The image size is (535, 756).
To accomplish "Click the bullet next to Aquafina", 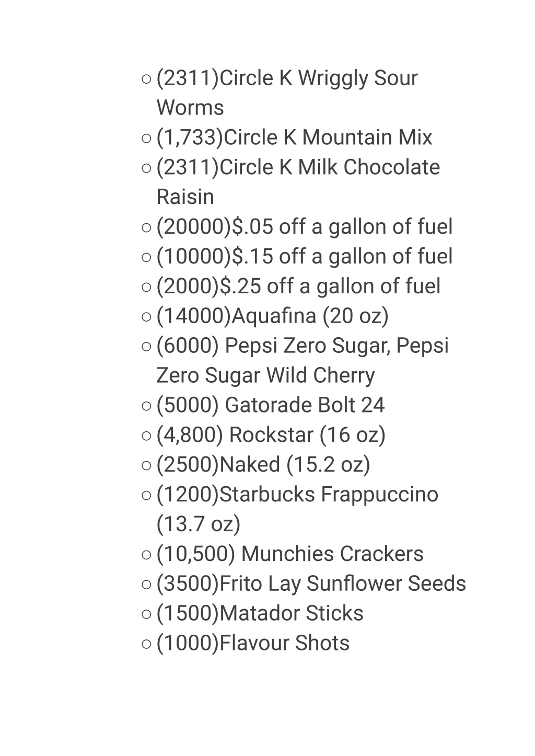I will pos(146,317).
